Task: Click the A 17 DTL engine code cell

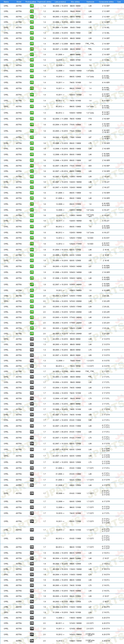Action: click(x=106, y=513)
